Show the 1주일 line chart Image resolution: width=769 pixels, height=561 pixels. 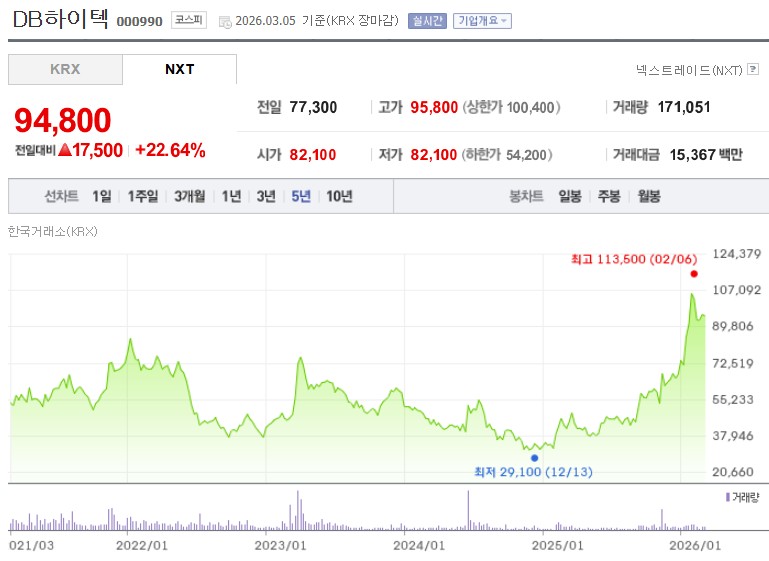(x=143, y=196)
